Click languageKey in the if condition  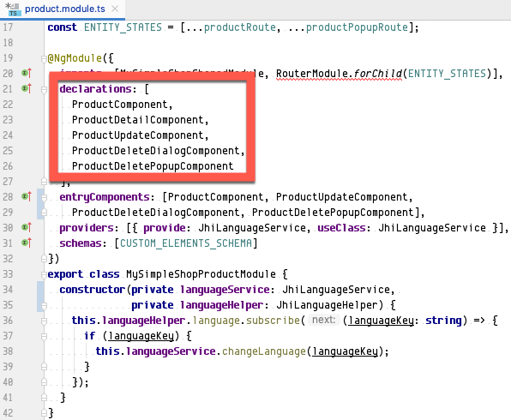[x=141, y=336]
